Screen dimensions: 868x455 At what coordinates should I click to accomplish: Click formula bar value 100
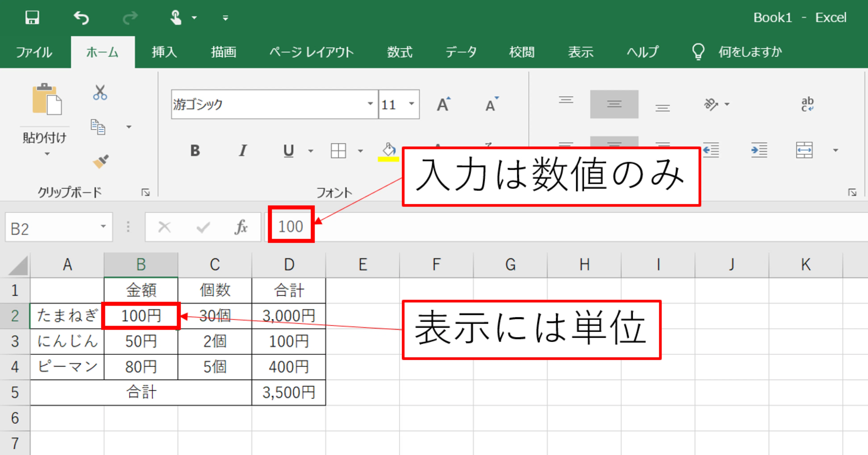290,226
